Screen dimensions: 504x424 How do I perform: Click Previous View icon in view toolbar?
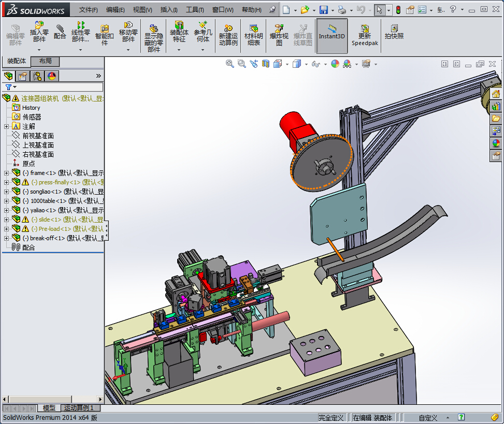pos(254,64)
